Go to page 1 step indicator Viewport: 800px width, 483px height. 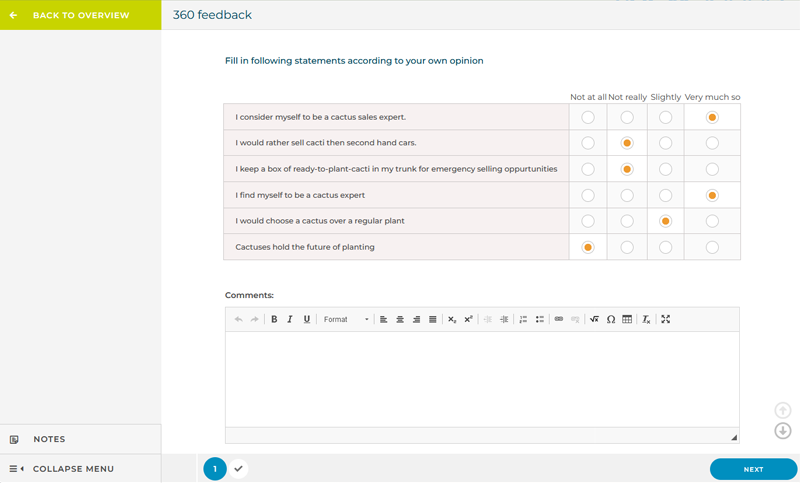pyautogui.click(x=215, y=469)
